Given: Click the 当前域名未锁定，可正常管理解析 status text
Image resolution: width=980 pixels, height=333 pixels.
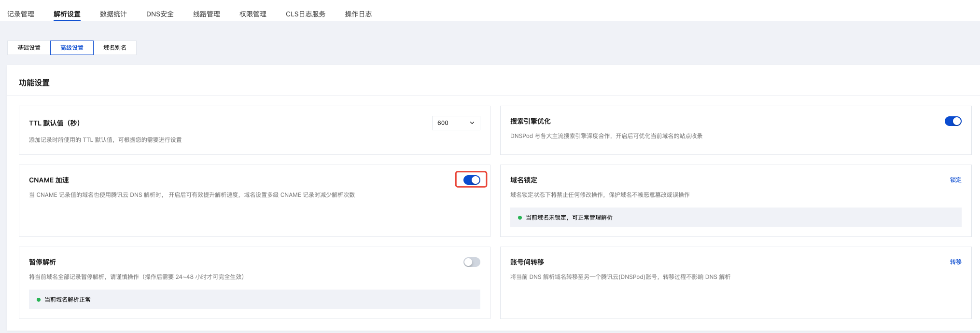Looking at the screenshot, I should 569,218.
